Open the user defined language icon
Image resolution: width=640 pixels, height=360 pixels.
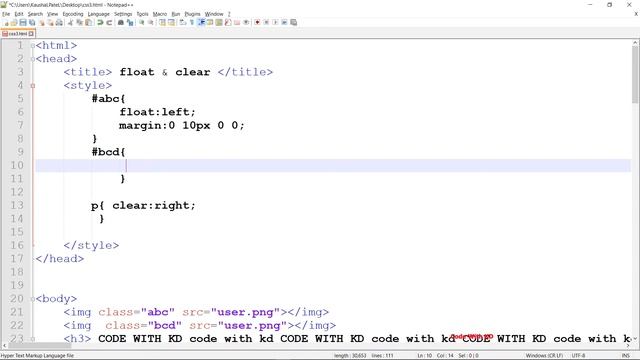(210, 22)
